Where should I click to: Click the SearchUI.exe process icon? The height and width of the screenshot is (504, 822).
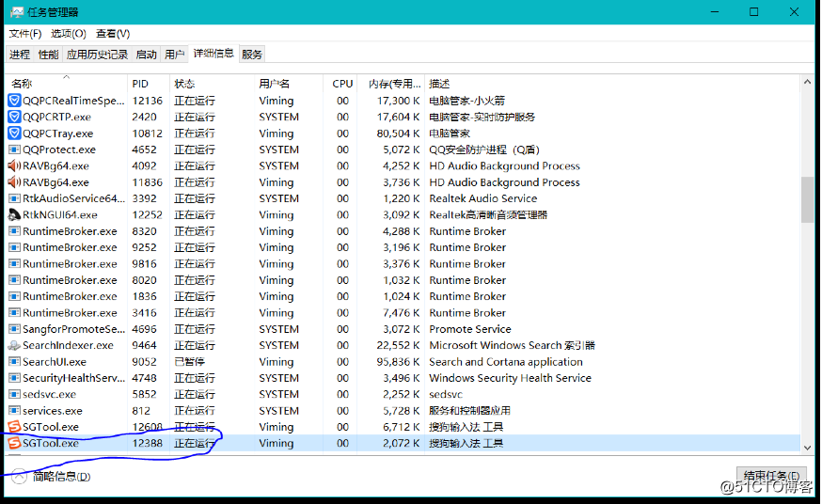coord(15,361)
